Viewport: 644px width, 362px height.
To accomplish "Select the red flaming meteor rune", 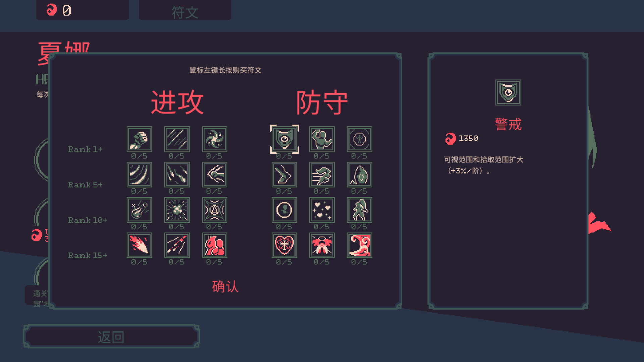I will tap(139, 245).
